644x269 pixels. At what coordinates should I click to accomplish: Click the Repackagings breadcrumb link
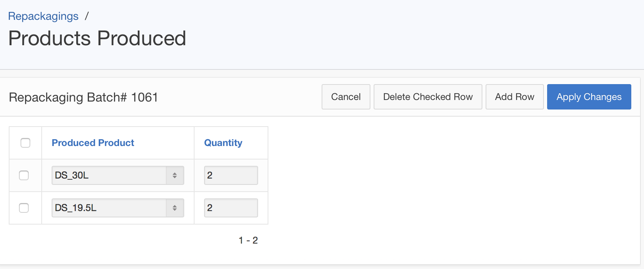click(43, 16)
